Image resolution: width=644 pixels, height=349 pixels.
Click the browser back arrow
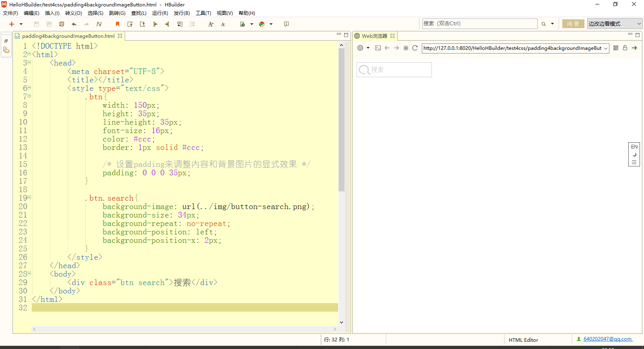387,48
